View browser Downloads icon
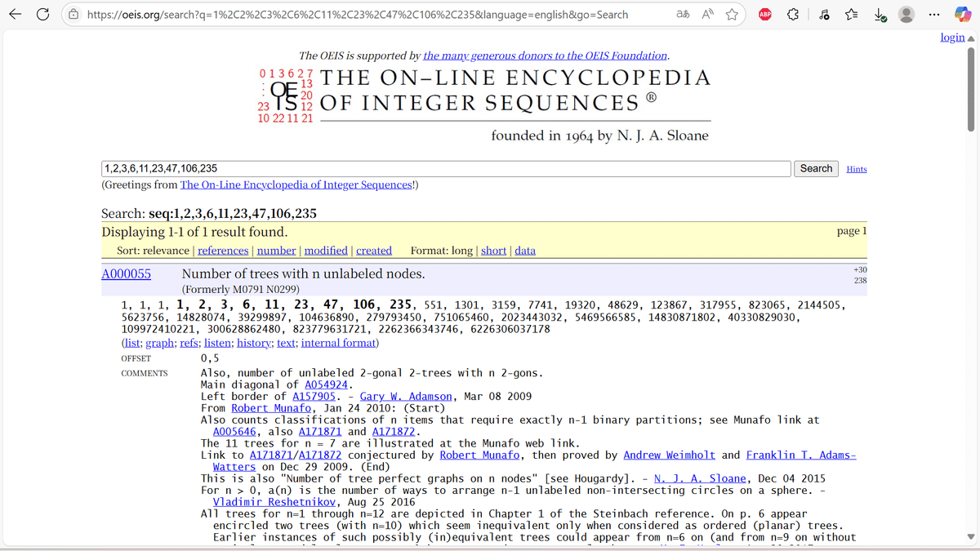 [880, 14]
